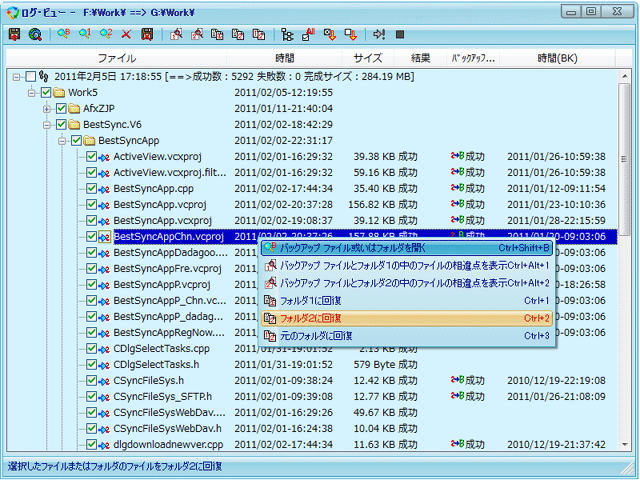Choose フォルダ1に回復 from context menu
The height and width of the screenshot is (480, 640).
407,301
